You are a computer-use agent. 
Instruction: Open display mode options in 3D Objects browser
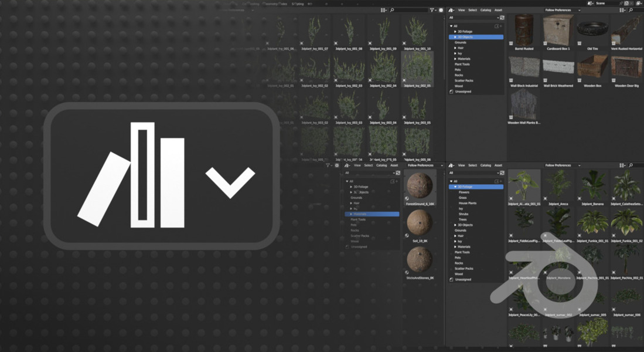(623, 10)
